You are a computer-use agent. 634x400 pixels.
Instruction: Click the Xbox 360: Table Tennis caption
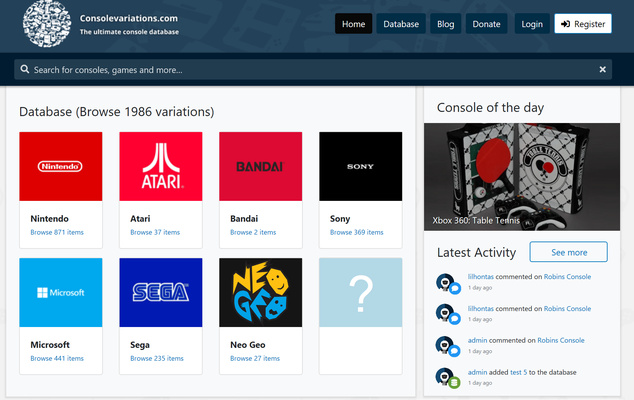coord(476,220)
